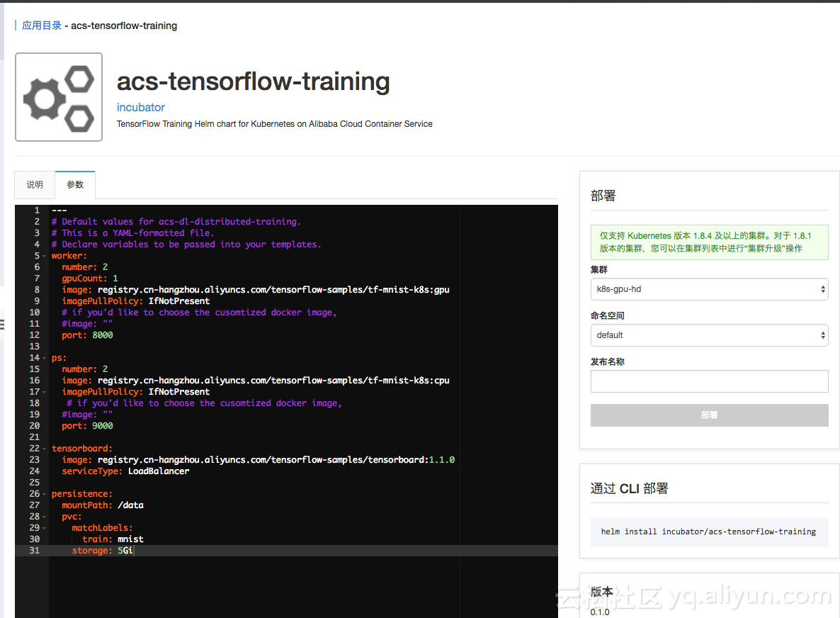Switch to the 说明 tab
Viewport: 840px width, 618px height.
(35, 185)
